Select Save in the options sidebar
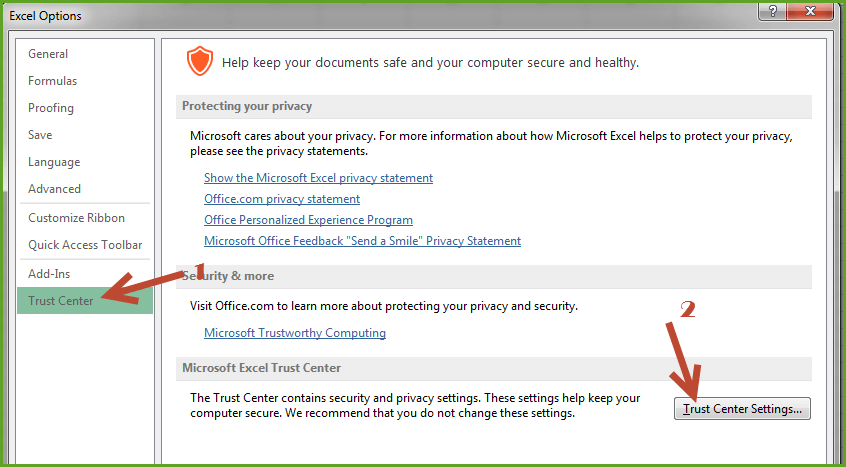Viewport: 846px width, 467px height. [40, 135]
